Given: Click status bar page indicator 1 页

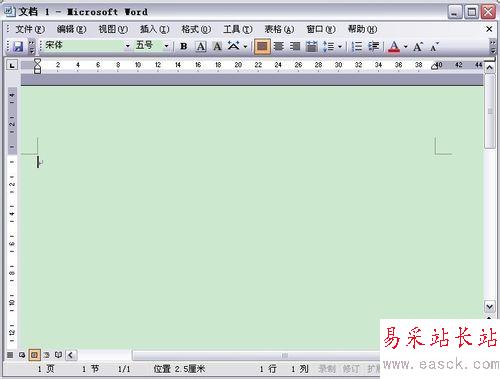Looking at the screenshot, I should (x=46, y=369).
